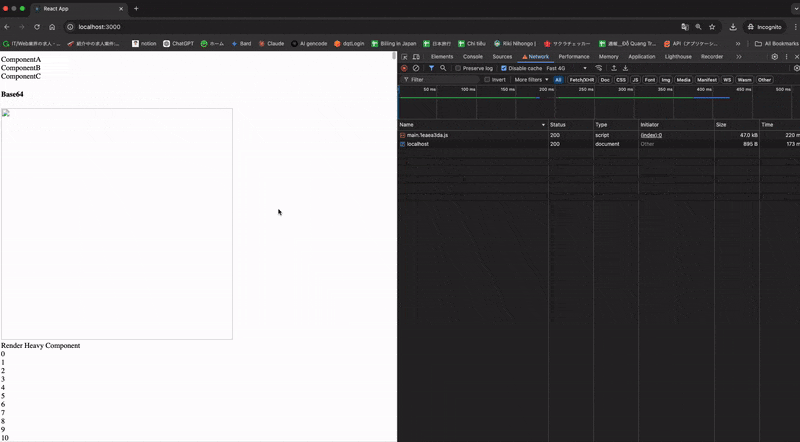Open tab search dropdown at top right
This screenshot has width=800, height=442.
pos(796,9)
